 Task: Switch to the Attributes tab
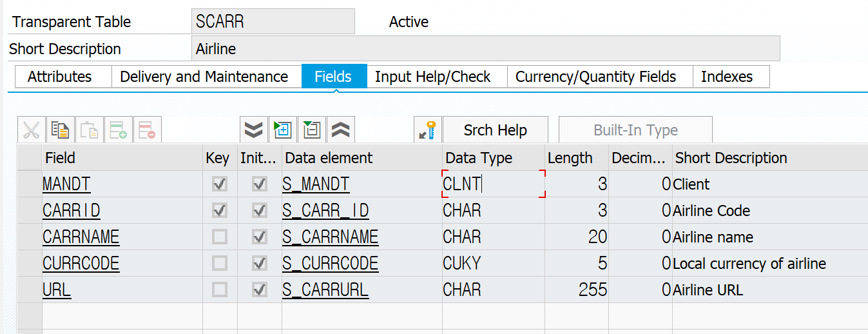(x=60, y=77)
